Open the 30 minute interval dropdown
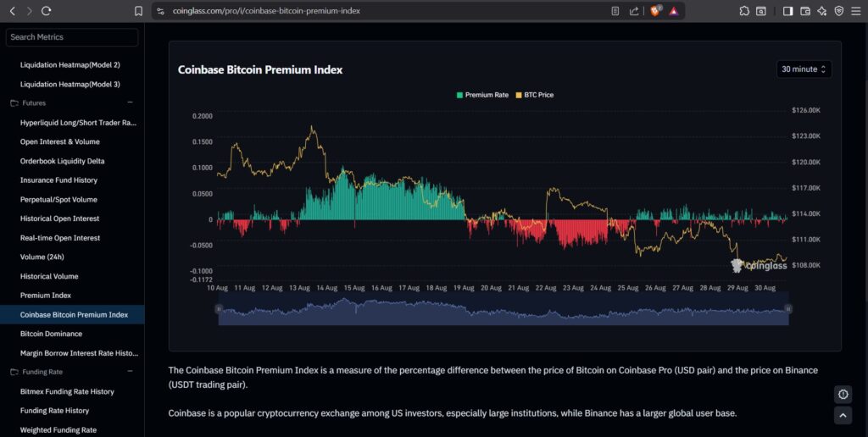The height and width of the screenshot is (437, 868). 804,69
